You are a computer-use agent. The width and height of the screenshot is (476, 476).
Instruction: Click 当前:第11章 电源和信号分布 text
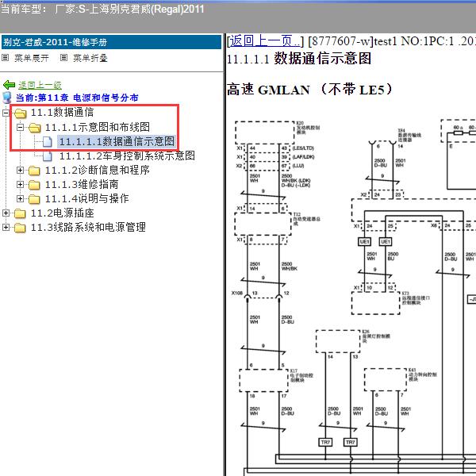[77, 98]
